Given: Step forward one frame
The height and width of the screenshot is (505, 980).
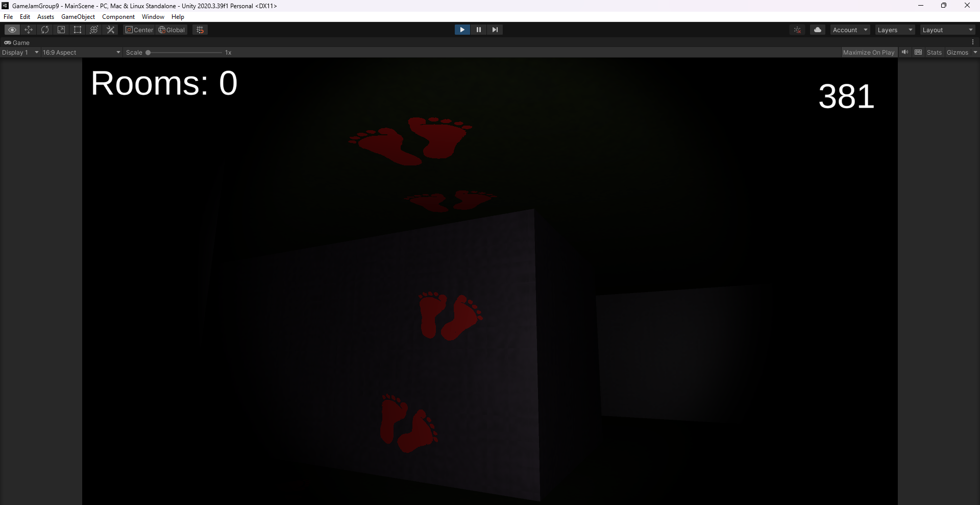Looking at the screenshot, I should click(495, 30).
